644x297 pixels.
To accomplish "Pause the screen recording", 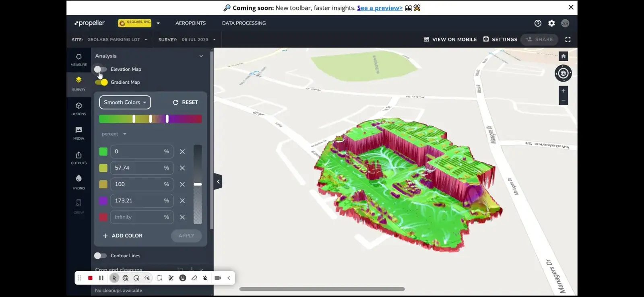I will pos(101,278).
